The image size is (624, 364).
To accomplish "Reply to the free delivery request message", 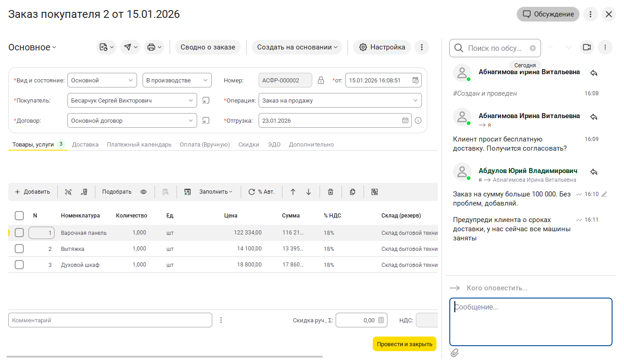I will 594,117.
